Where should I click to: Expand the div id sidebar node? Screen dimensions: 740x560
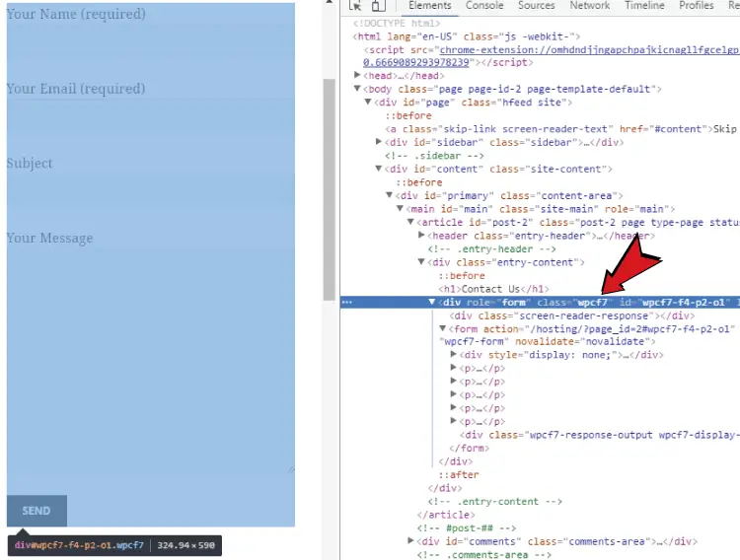(379, 142)
